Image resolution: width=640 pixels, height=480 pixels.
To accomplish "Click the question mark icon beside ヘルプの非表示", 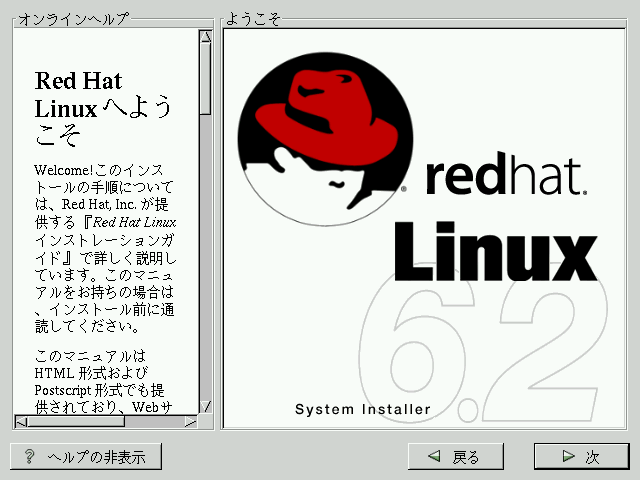I will [x=30, y=457].
